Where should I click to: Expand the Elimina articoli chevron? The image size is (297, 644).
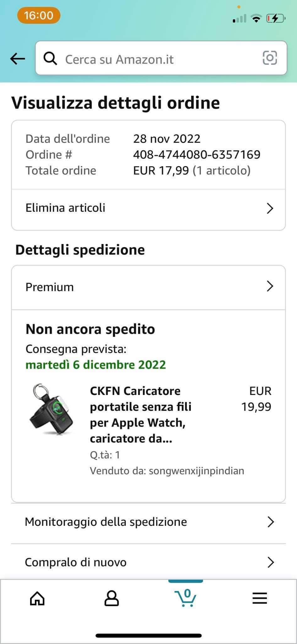[270, 208]
